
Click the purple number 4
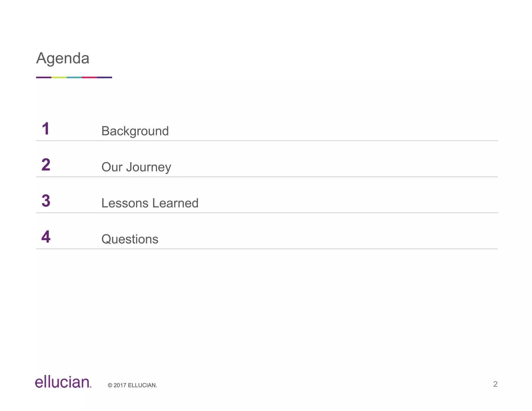[x=46, y=237]
